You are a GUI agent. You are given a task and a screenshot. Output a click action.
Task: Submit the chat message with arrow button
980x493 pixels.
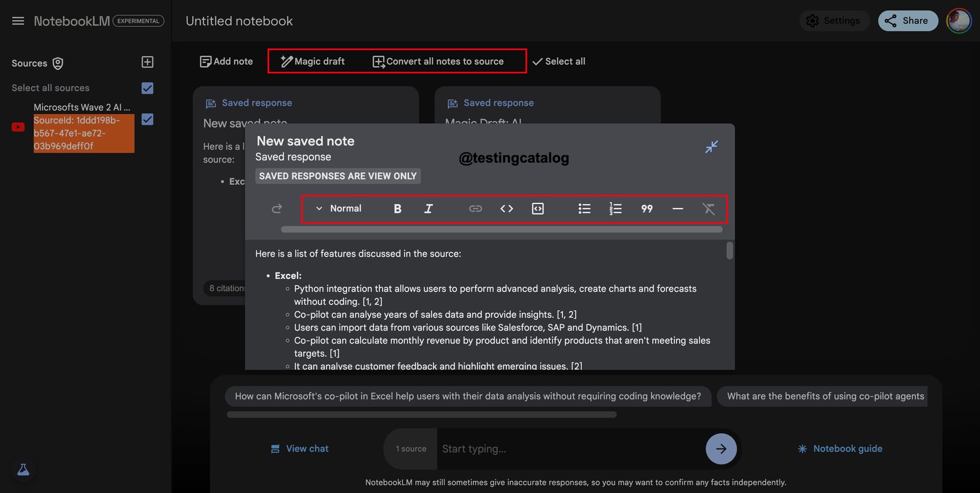[x=721, y=449]
